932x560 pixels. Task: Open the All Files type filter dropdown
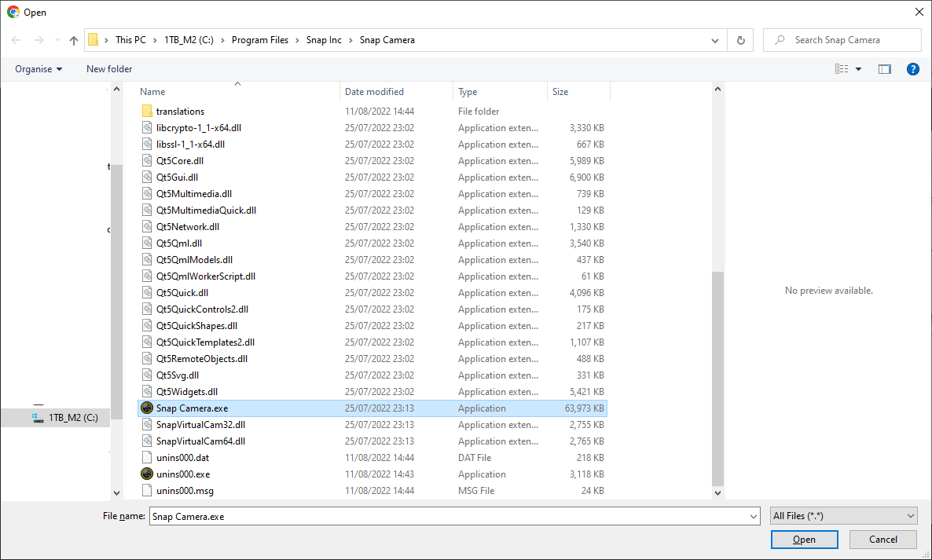pos(844,516)
